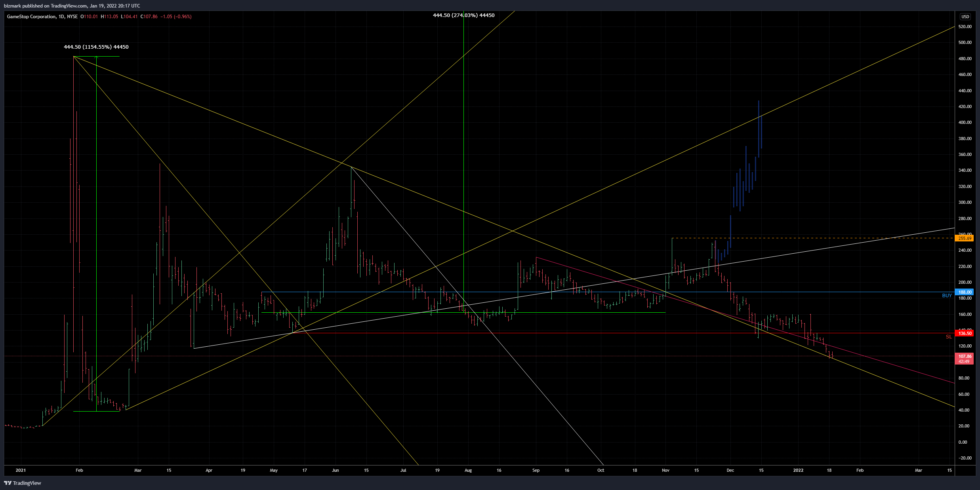Click the Apr time axis label
Viewport: 980px width, 490px height.
coord(209,470)
